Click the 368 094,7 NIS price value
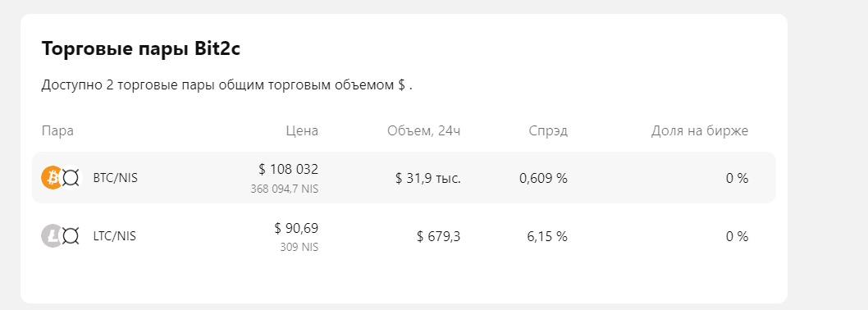The width and height of the screenshot is (868, 310). point(285,189)
